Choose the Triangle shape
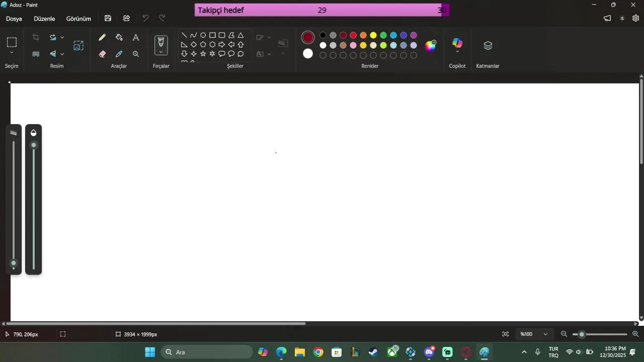644x362 pixels. [240, 35]
